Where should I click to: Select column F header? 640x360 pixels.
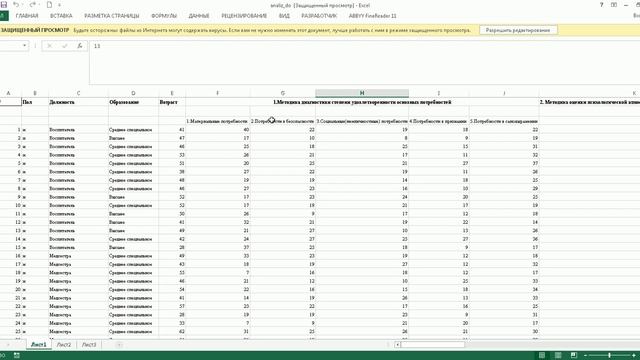coord(218,93)
